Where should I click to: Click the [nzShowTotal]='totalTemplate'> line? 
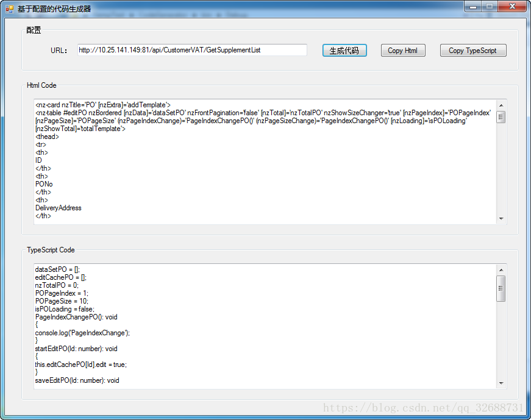[80, 129]
